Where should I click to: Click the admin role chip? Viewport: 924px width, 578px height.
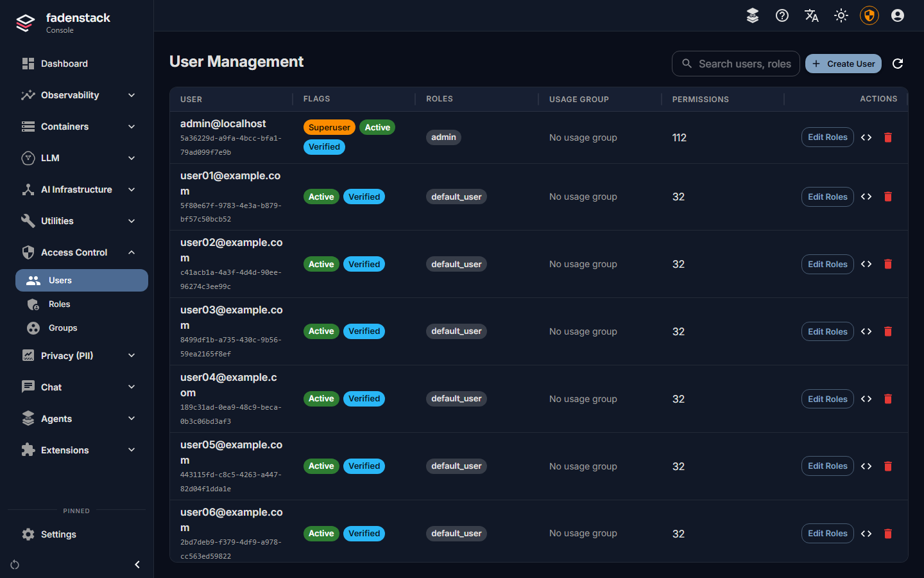(x=443, y=137)
